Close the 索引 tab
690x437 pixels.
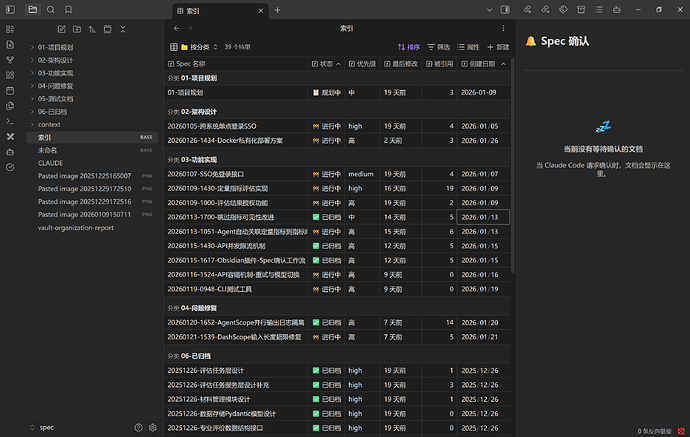(x=261, y=11)
